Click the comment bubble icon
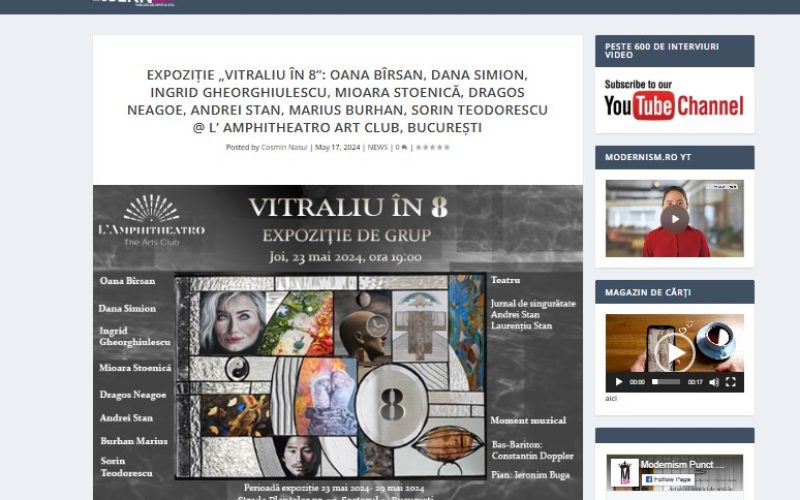 point(405,147)
